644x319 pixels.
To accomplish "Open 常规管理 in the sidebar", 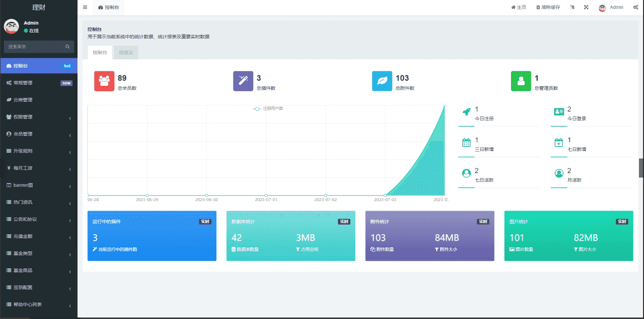I will pyautogui.click(x=39, y=83).
